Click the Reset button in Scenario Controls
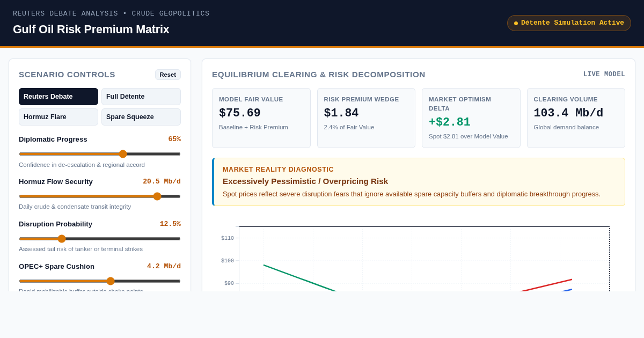644x338 pixels. [x=168, y=75]
